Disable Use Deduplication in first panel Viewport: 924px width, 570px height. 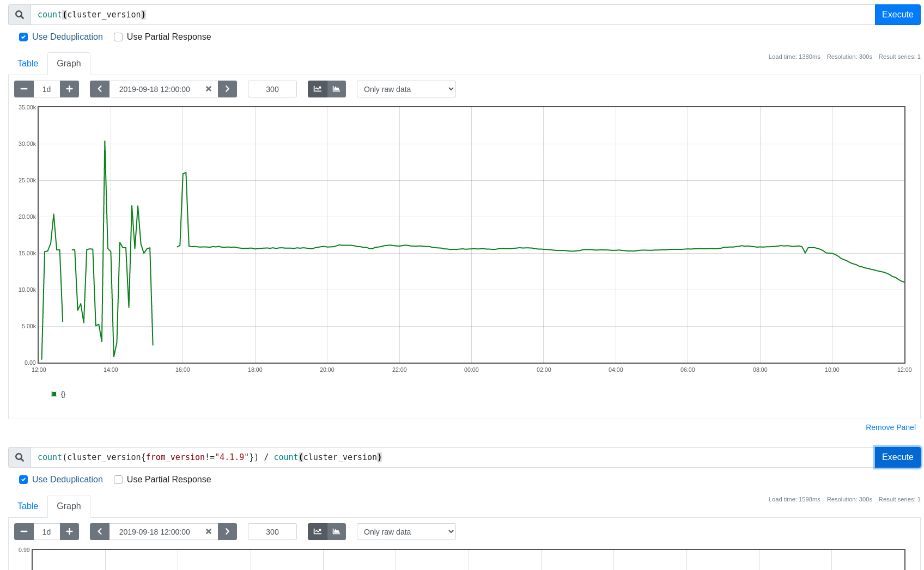coord(23,37)
